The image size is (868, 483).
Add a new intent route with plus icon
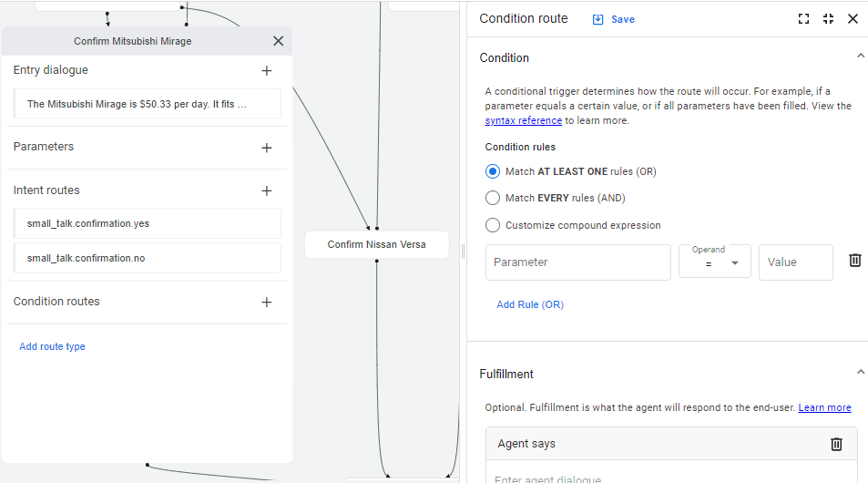[x=267, y=191]
